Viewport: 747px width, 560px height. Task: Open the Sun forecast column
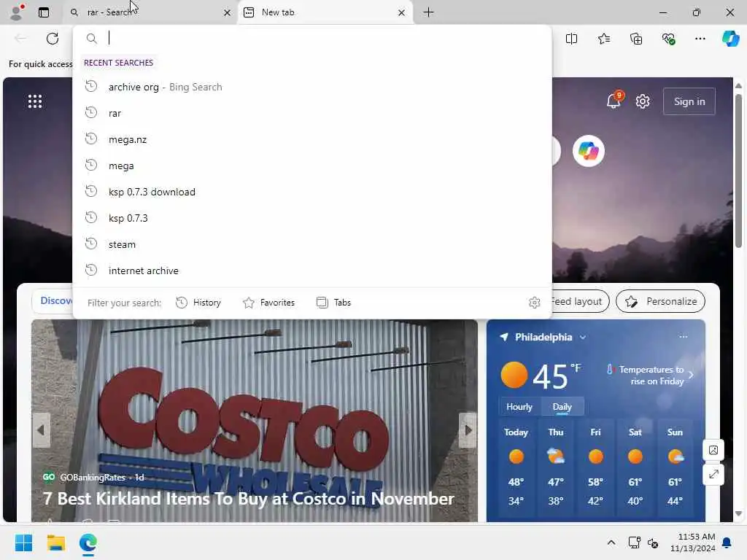pyautogui.click(x=675, y=467)
